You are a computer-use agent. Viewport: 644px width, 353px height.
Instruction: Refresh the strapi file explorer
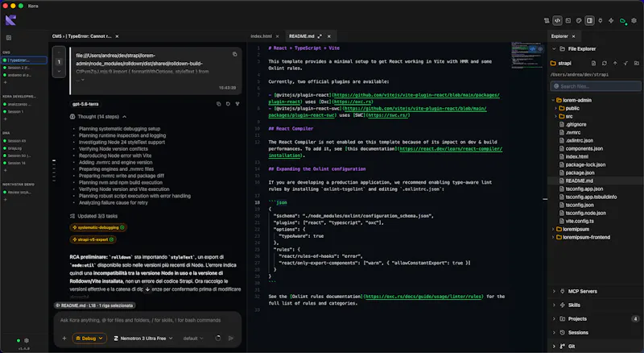[x=605, y=64]
